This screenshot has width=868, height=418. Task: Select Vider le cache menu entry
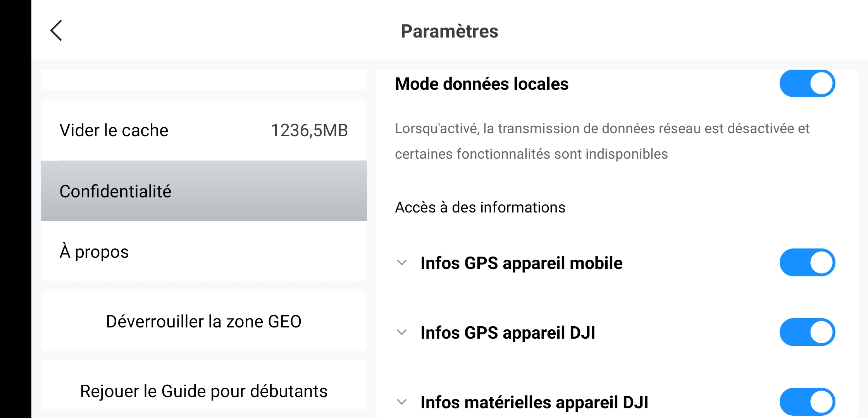tap(204, 130)
